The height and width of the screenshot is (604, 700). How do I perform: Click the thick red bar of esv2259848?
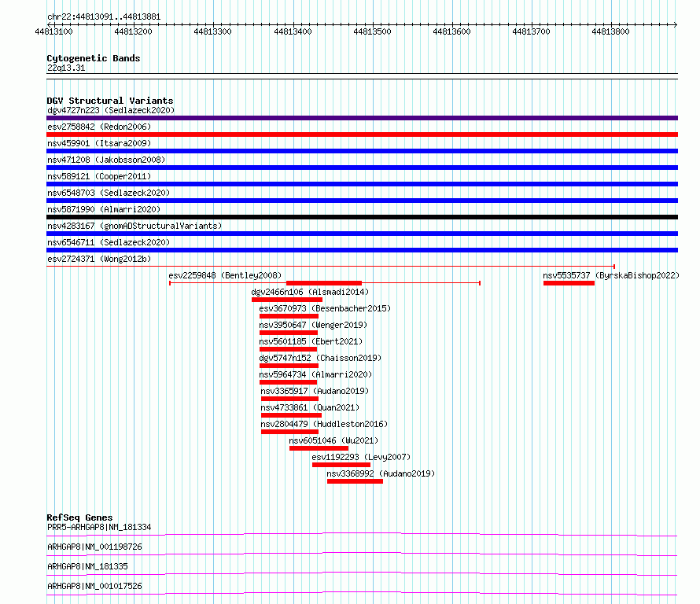[x=324, y=283]
